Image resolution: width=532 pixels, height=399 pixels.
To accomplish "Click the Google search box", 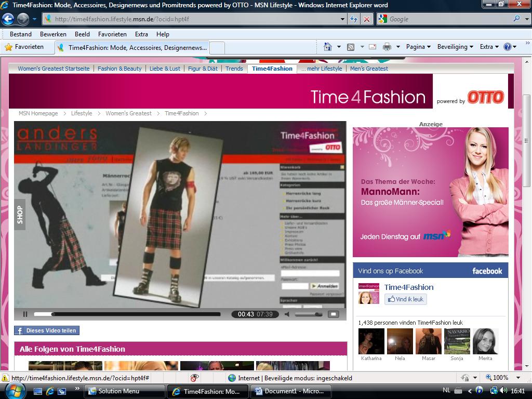I will [449, 19].
